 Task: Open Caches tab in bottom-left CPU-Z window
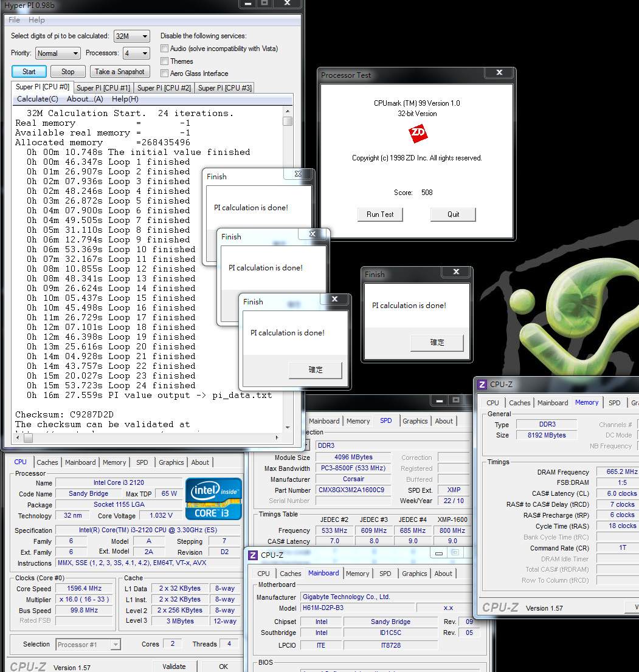(47, 462)
